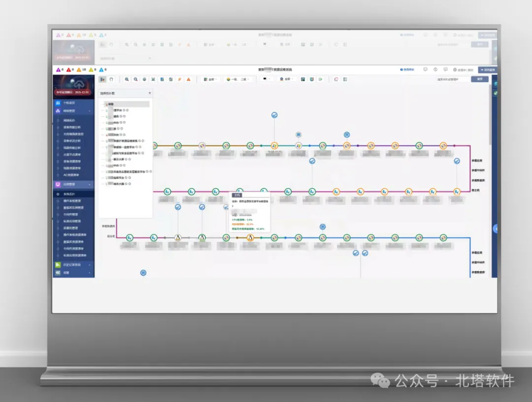Select the highlighted Linux penguin host node

[x=250, y=238]
